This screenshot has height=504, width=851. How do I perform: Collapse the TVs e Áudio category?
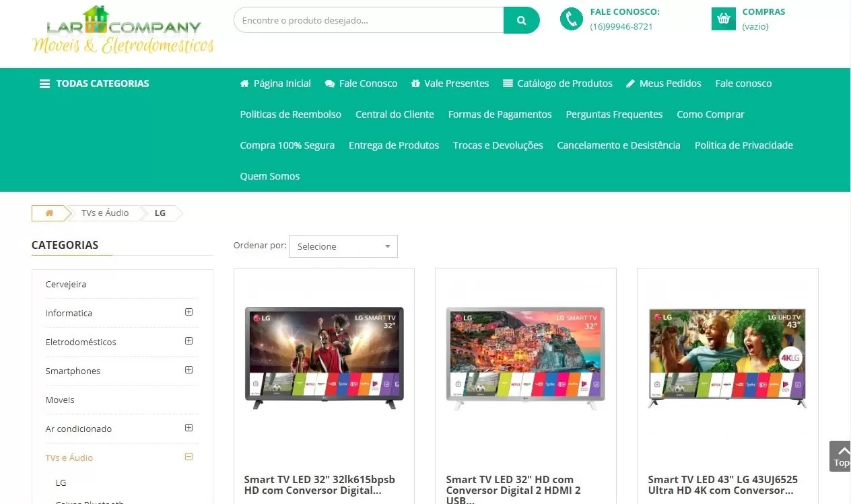pos(189,457)
